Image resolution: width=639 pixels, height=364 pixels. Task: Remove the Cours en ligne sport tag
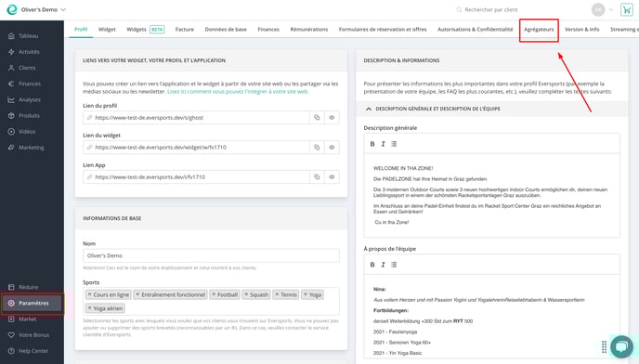pyautogui.click(x=90, y=294)
